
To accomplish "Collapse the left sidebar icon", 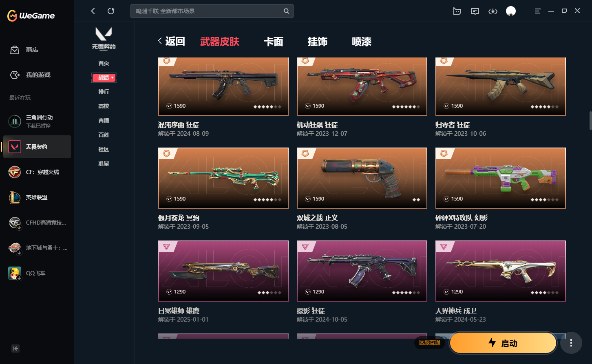I will pos(15,349).
